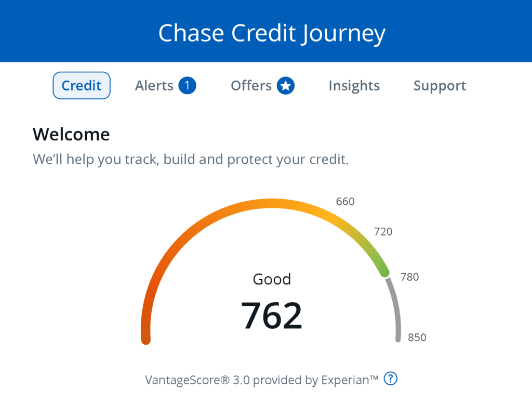Click the Welcome heading
532x403 pixels.
coord(71,135)
